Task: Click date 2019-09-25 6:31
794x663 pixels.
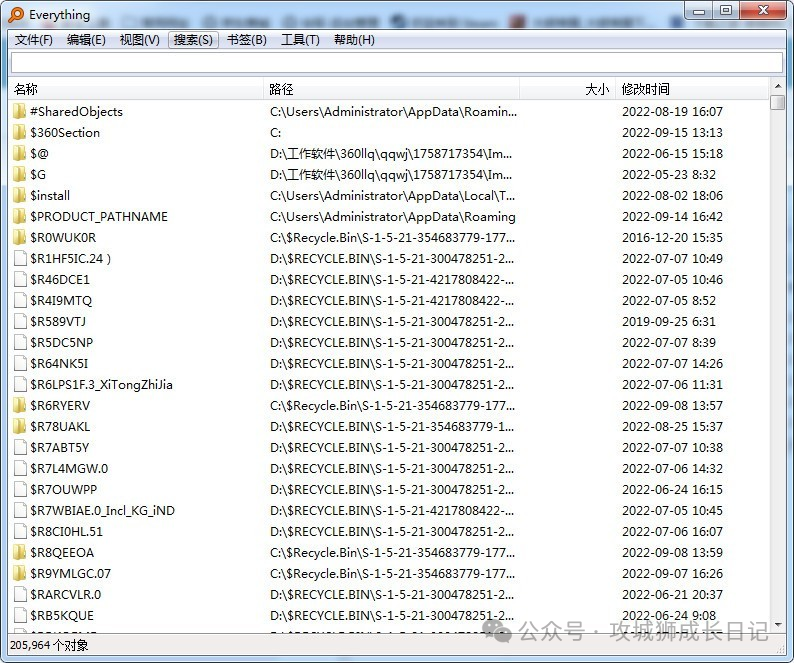Action: coord(669,322)
